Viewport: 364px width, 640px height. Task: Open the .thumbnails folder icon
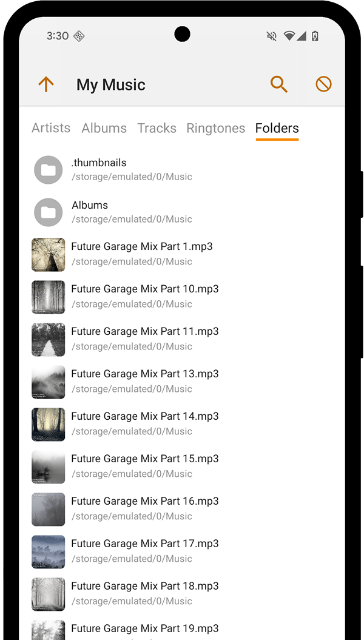(x=49, y=170)
